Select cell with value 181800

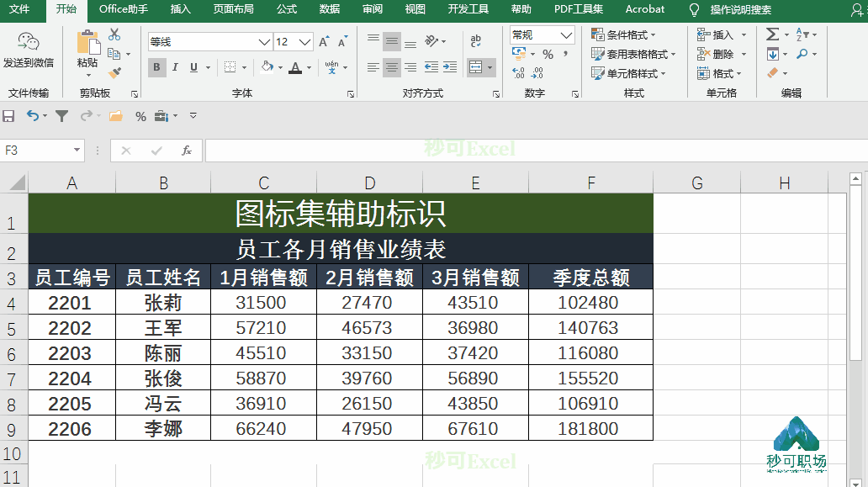(590, 428)
